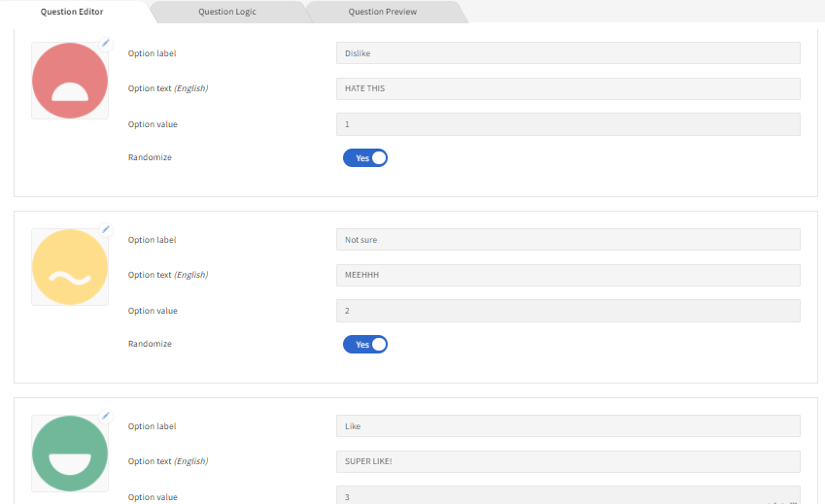The height and width of the screenshot is (504, 825).
Task: Click the Option value field showing 1
Action: 568,124
